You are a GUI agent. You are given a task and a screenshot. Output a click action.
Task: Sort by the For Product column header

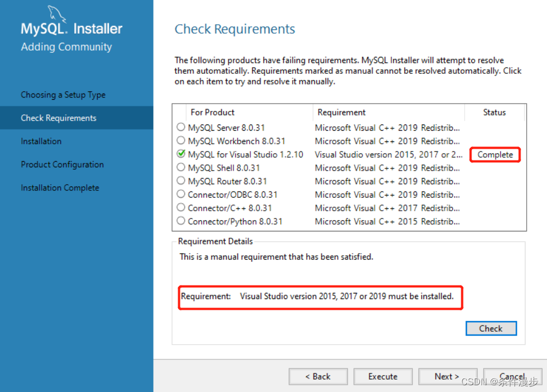pyautogui.click(x=212, y=112)
